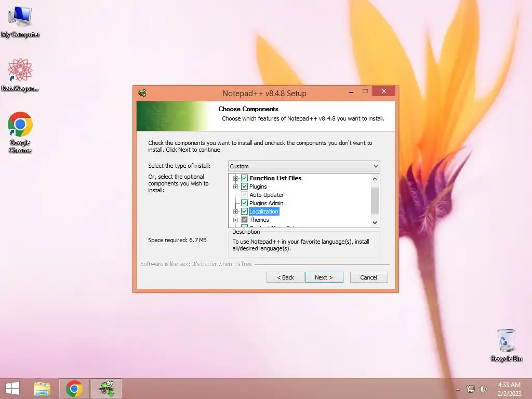Uncheck the Plugins Admin checkbox
Image resolution: width=532 pixels, height=399 pixels.
[244, 203]
